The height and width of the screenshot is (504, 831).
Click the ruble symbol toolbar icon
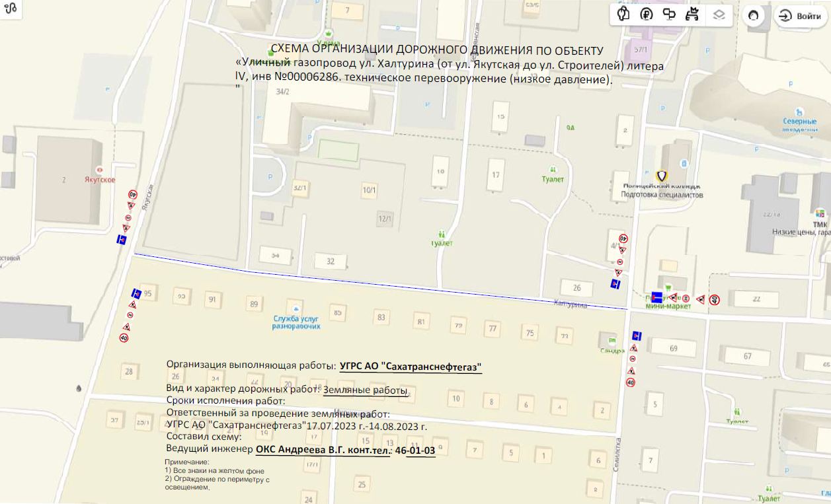646,15
